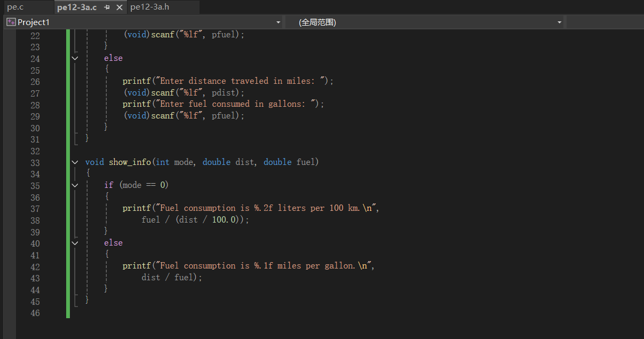Image resolution: width=644 pixels, height=339 pixels.
Task: Click the "miles per gallon" format string
Action: coord(263,266)
